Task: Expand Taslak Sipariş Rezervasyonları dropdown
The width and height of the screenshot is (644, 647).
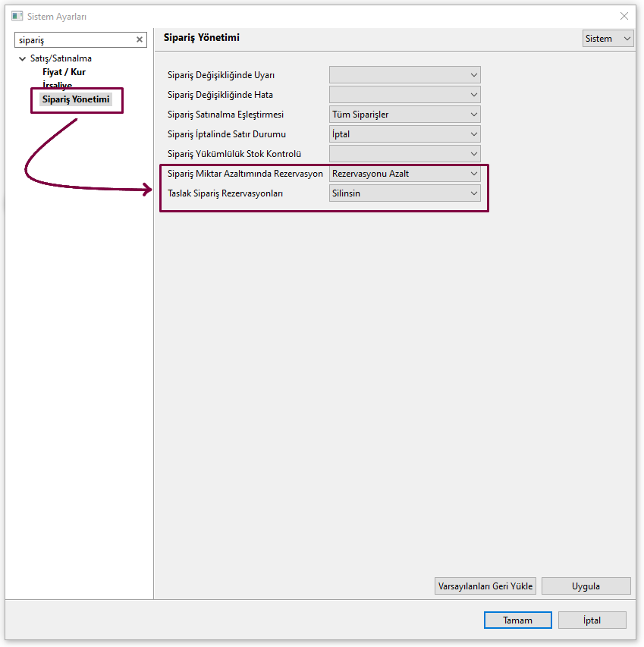Action: tap(404, 193)
